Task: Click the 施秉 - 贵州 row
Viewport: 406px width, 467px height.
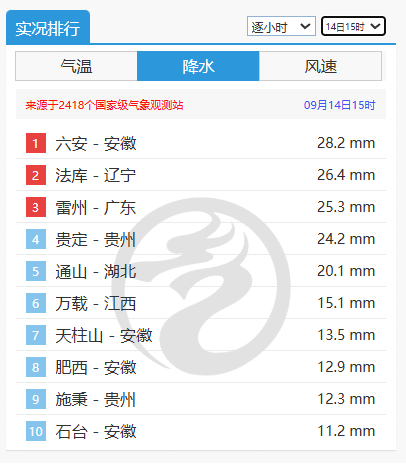Action: [201, 399]
